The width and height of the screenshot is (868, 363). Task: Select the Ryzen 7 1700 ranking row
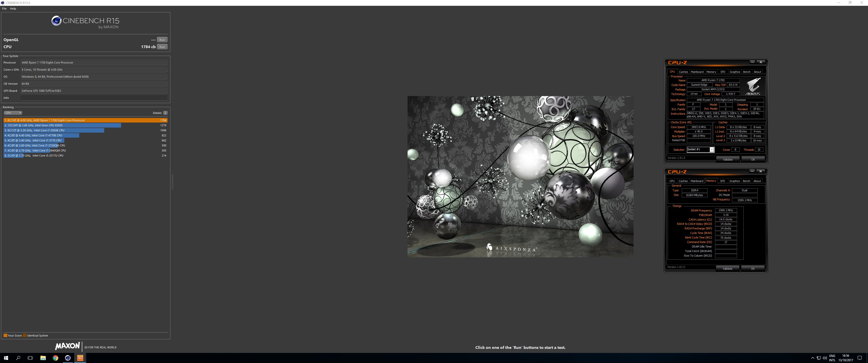(x=85, y=120)
